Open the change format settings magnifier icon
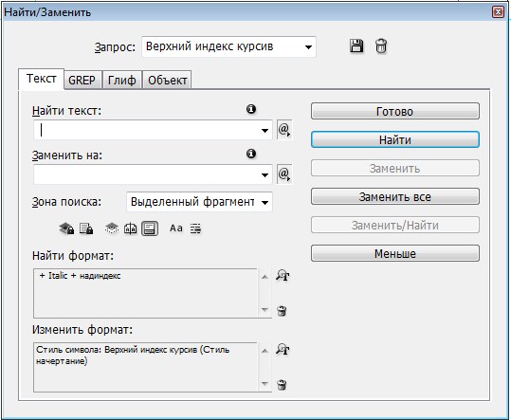Screen dimensions: 511x420 point(283,349)
